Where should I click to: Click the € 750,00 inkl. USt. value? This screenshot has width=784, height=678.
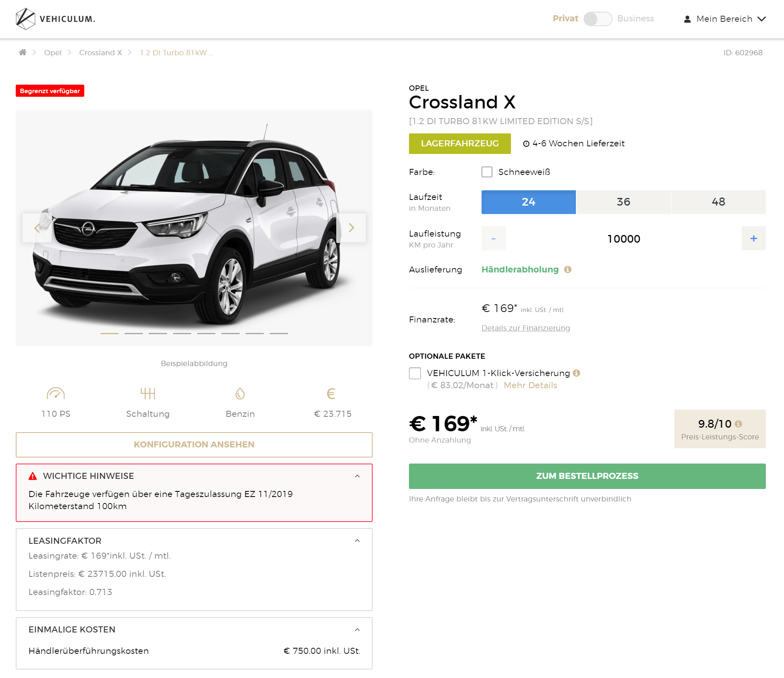coord(322,651)
